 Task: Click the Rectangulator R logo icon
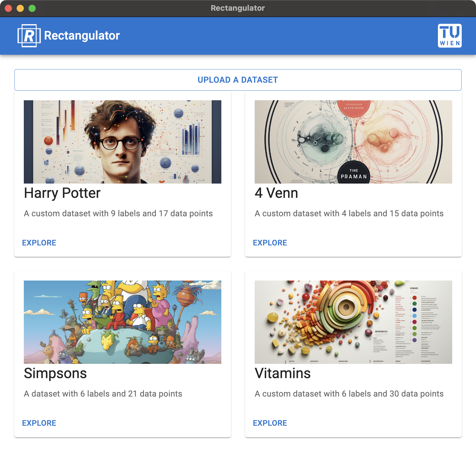pyautogui.click(x=29, y=36)
